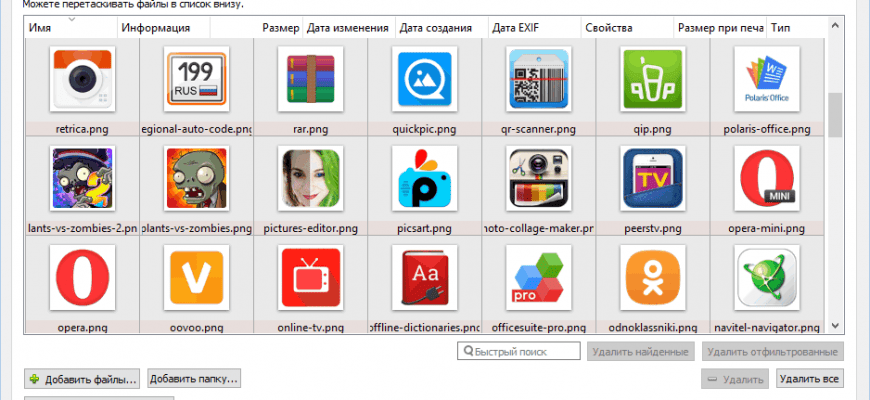The width and height of the screenshot is (870, 400).
Task: Select the quickpic.png blue picture icon
Action: [x=424, y=79]
